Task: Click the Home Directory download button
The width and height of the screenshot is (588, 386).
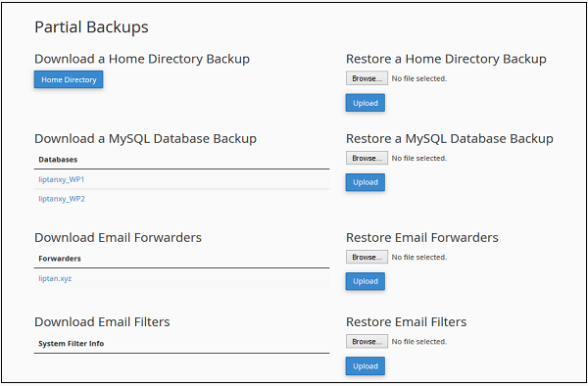Action: click(69, 79)
